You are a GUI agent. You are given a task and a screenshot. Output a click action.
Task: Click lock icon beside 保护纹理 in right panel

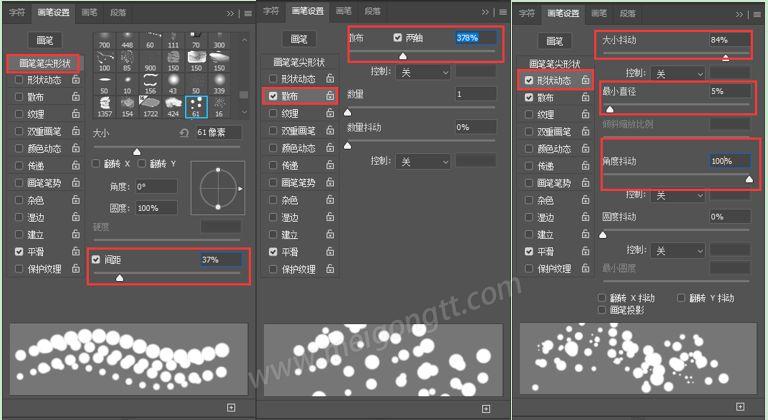(x=585, y=269)
